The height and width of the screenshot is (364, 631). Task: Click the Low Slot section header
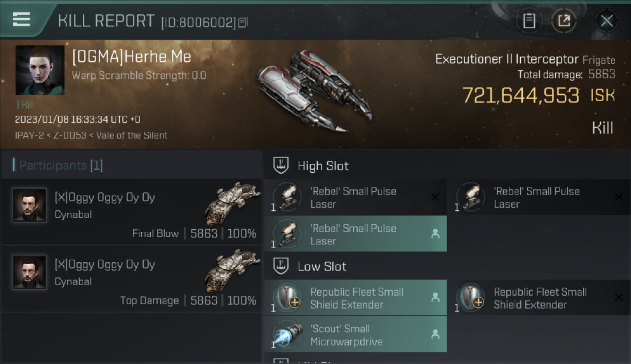tap(447, 266)
